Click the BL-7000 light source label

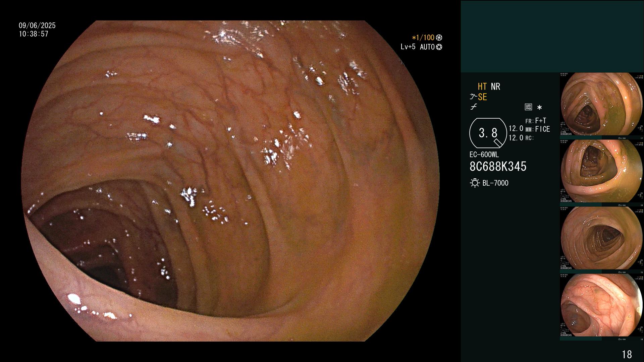[x=495, y=183]
